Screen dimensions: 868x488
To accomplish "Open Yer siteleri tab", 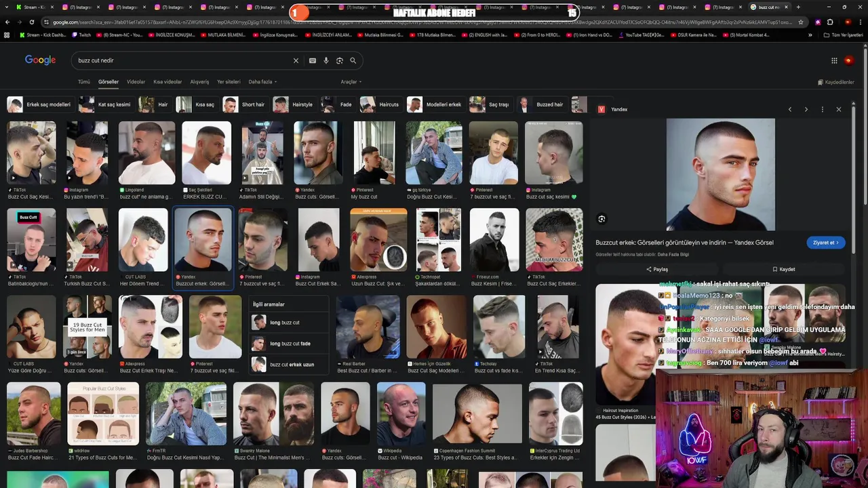I will pyautogui.click(x=229, y=82).
